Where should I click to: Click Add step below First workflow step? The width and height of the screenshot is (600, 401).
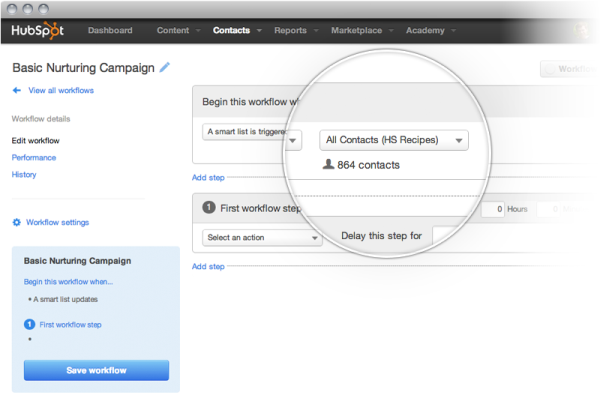[x=208, y=266]
